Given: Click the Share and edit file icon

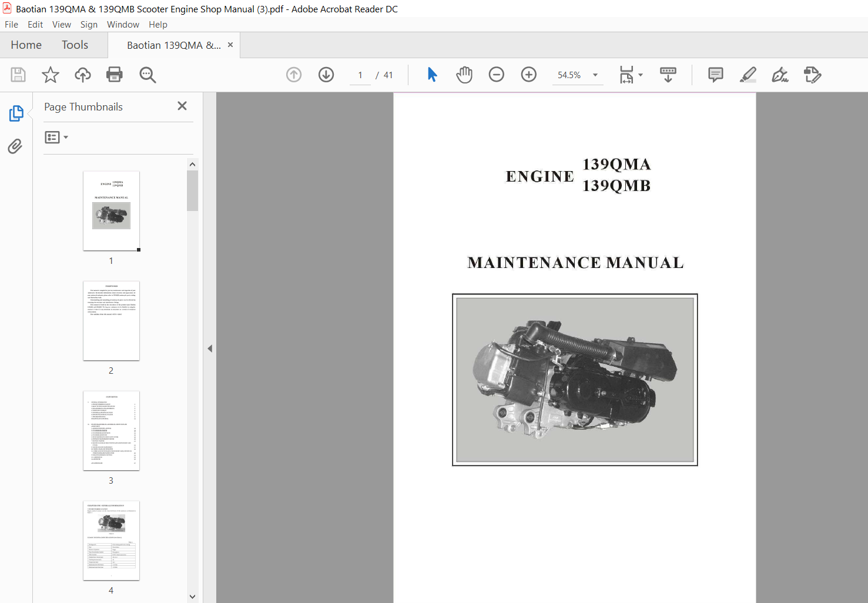Looking at the screenshot, I should tap(813, 75).
